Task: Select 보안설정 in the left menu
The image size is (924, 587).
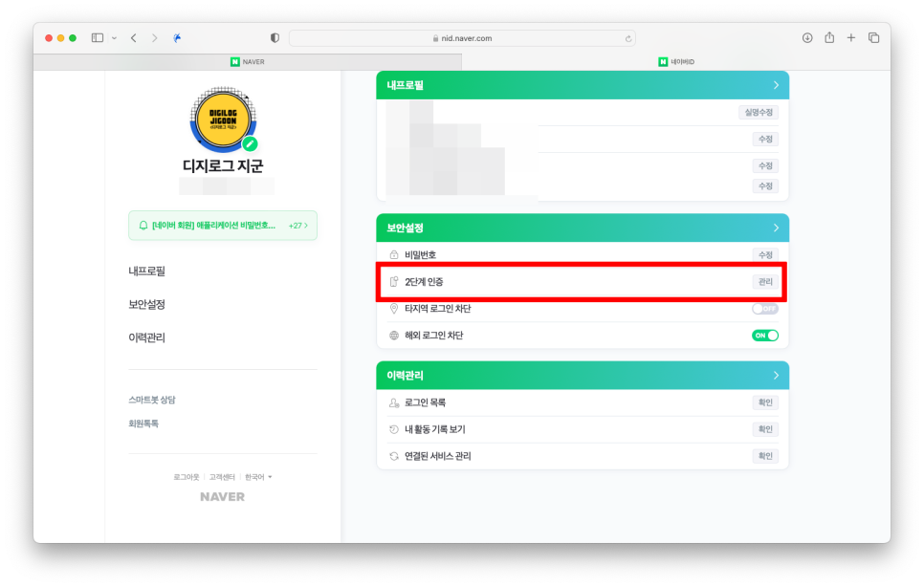Action: (146, 304)
